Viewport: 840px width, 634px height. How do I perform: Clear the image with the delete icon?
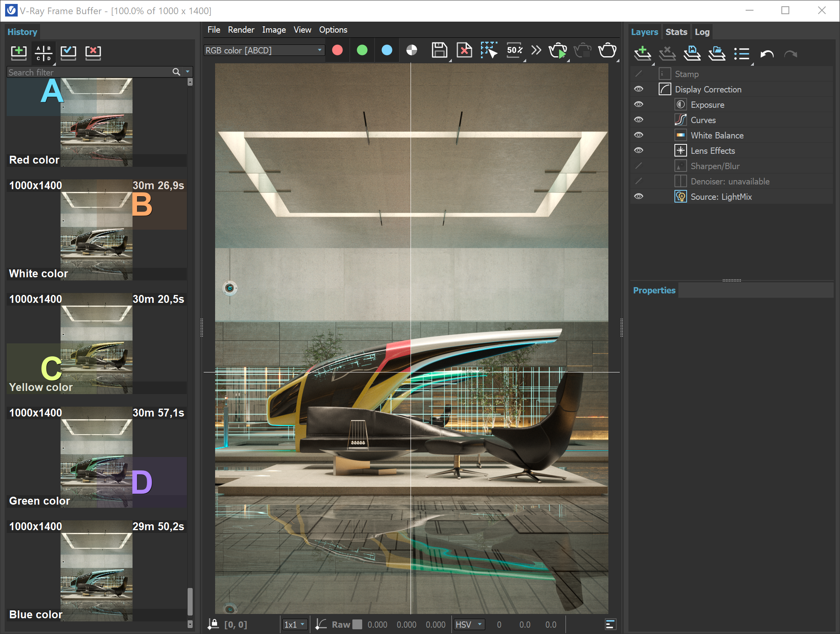pyautogui.click(x=464, y=50)
